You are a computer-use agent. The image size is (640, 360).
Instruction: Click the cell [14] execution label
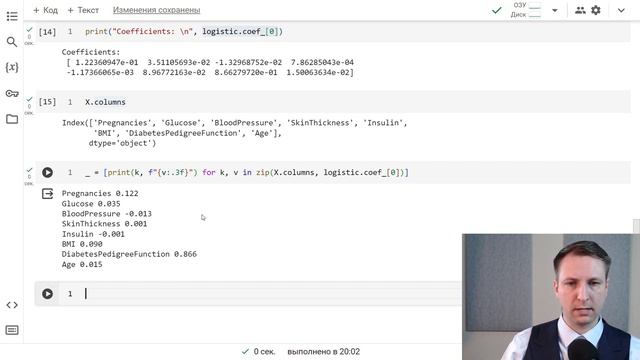[47, 32]
